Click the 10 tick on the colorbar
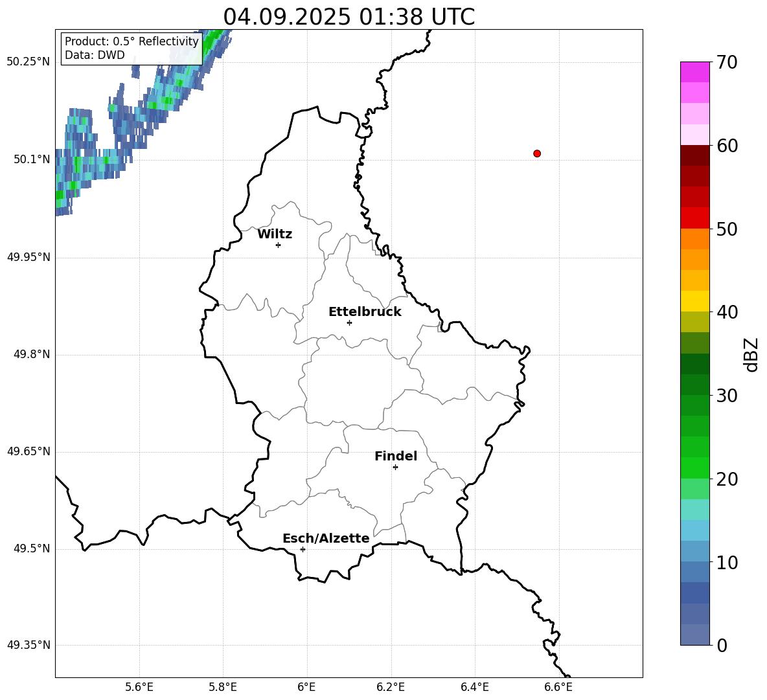This screenshot has height=700, width=767. [726, 562]
